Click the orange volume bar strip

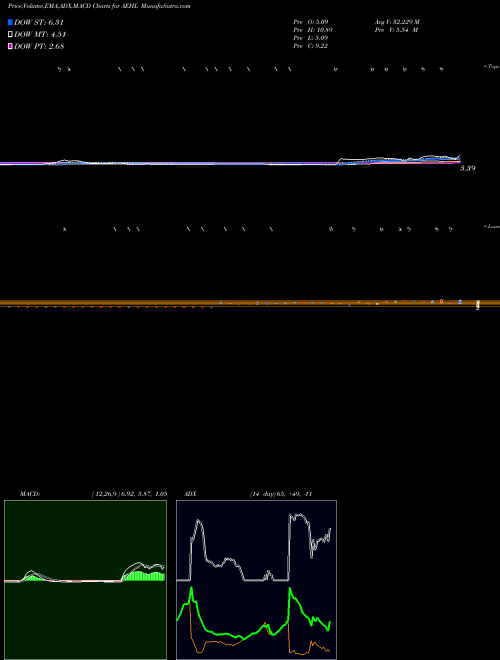pyautogui.click(x=250, y=303)
